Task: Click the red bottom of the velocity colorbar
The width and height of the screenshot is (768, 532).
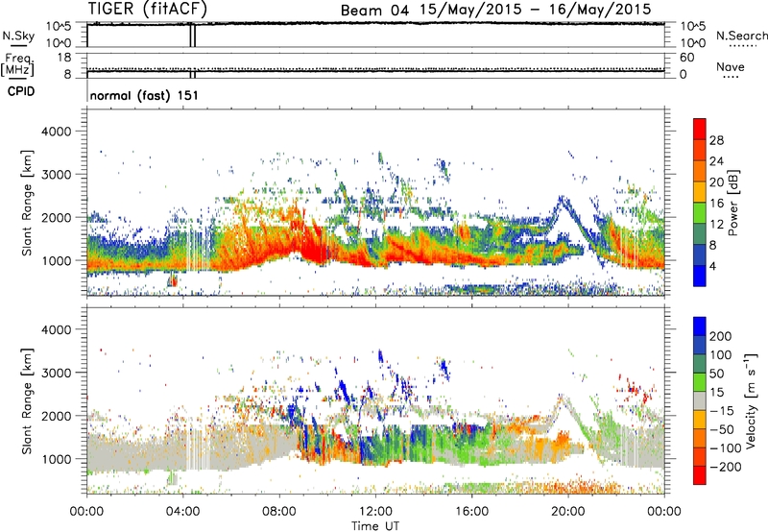Action: click(700, 475)
